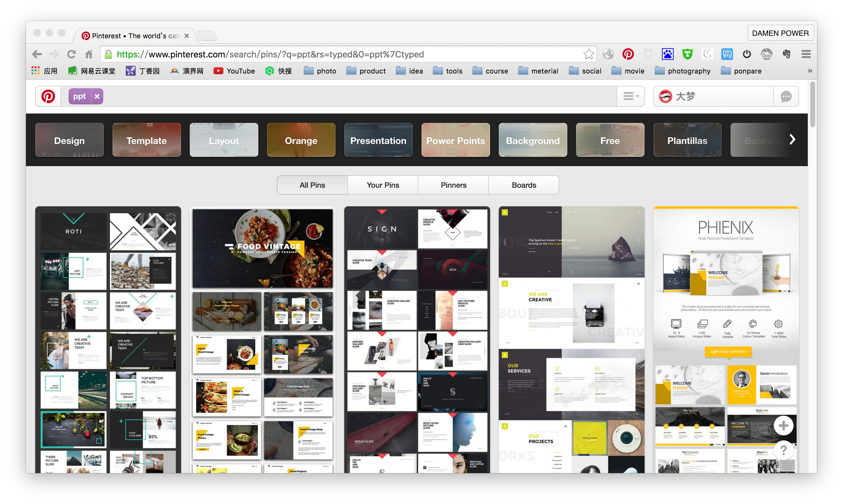This screenshot has width=843, height=504.
Task: Filter search by Plantillas
Action: tap(687, 140)
